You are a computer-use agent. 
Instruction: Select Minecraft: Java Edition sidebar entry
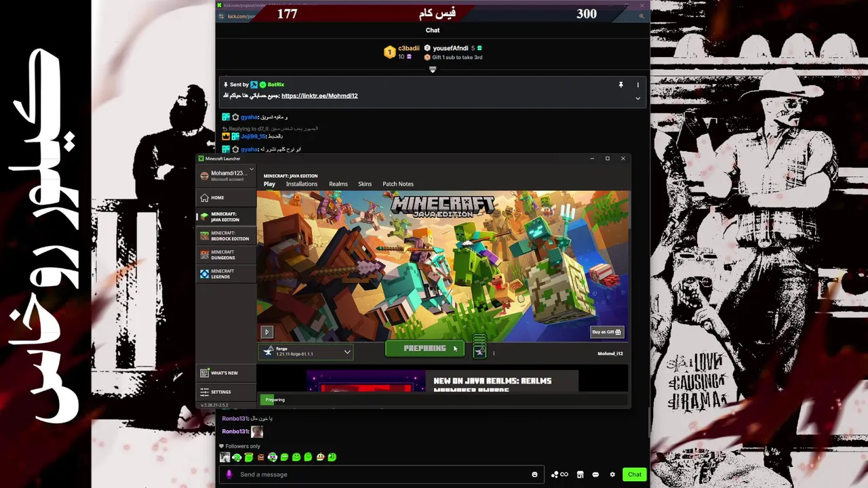point(225,217)
